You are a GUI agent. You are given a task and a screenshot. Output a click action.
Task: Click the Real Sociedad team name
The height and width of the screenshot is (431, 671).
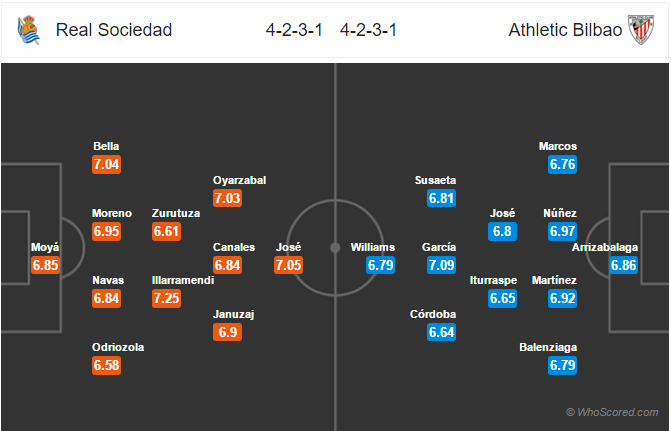tap(114, 30)
